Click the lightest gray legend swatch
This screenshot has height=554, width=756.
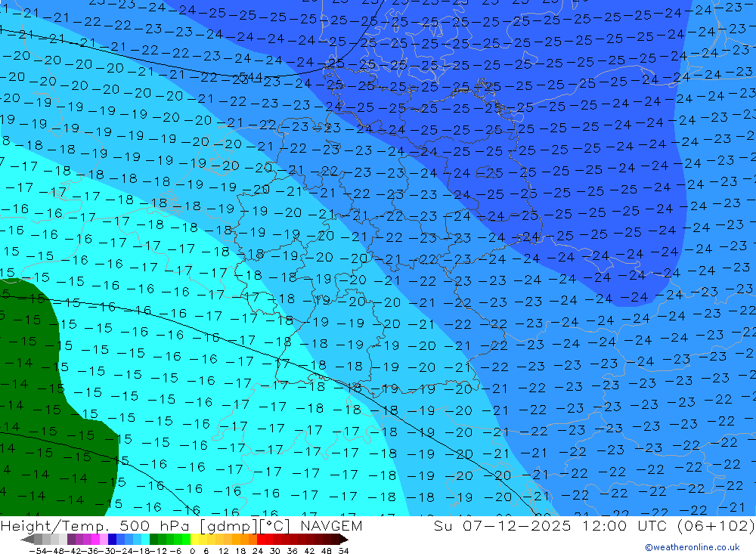(63, 540)
